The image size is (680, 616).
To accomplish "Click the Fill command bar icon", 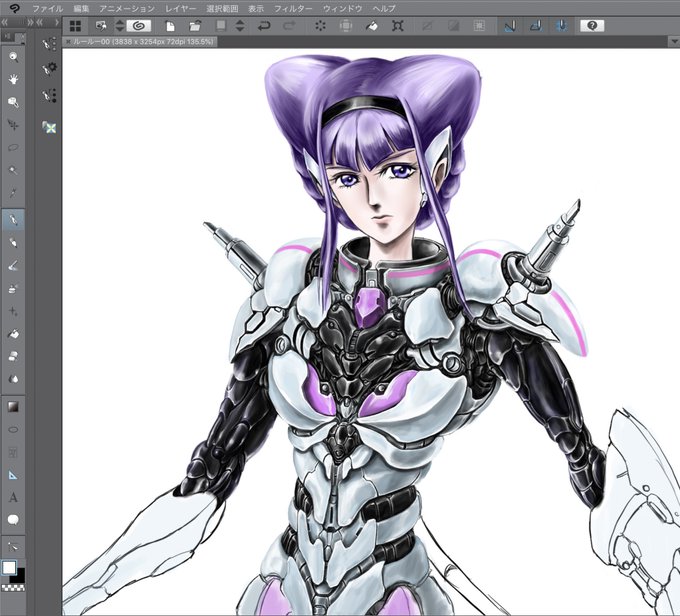I will pos(372,26).
